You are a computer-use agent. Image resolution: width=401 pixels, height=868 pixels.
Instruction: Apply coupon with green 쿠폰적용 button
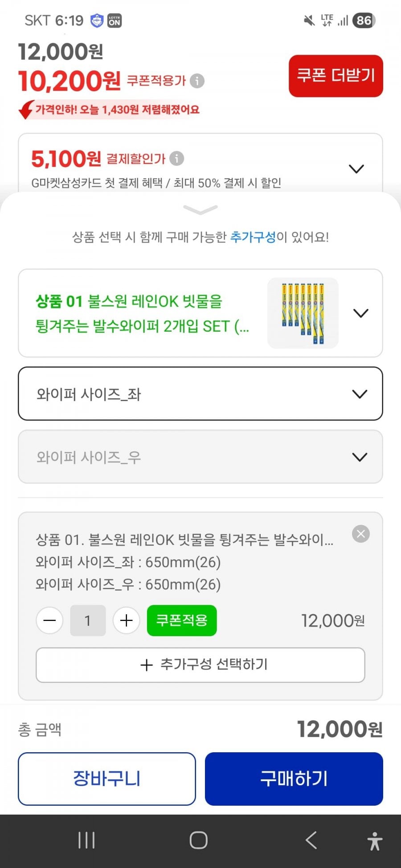pos(182,621)
